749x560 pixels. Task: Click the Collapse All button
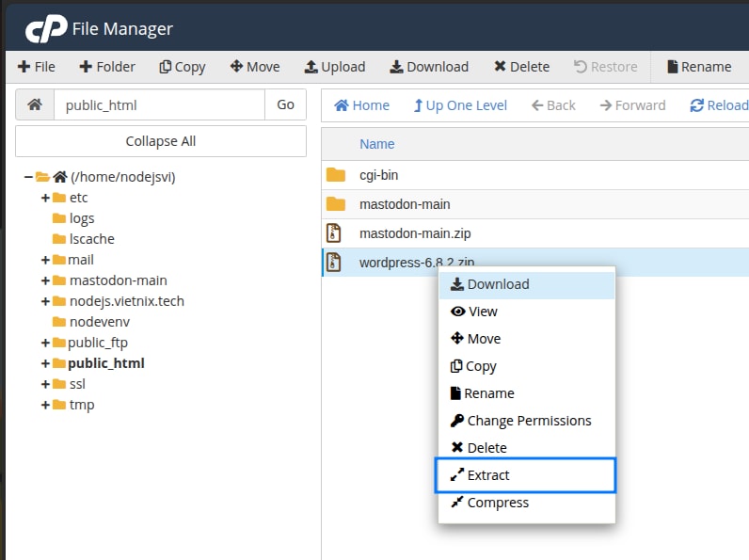click(x=161, y=141)
